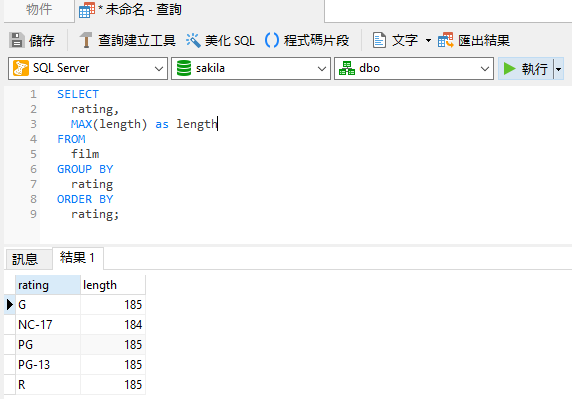The height and width of the screenshot is (399, 572).
Task: Switch to the 訊息 tab
Action: (25, 259)
